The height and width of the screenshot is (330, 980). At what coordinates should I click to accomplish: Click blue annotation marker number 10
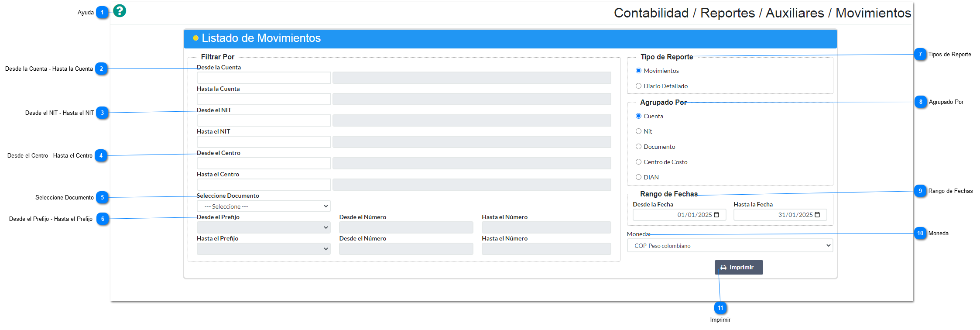click(920, 234)
